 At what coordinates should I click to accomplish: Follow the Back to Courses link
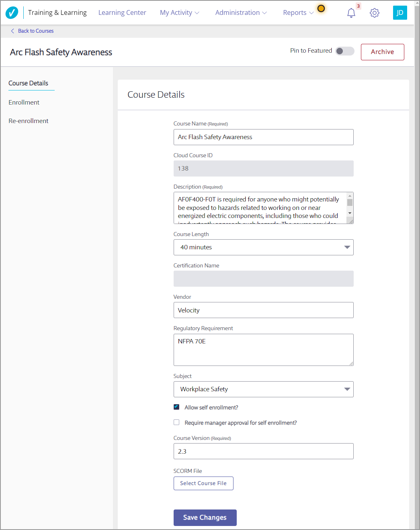click(36, 31)
